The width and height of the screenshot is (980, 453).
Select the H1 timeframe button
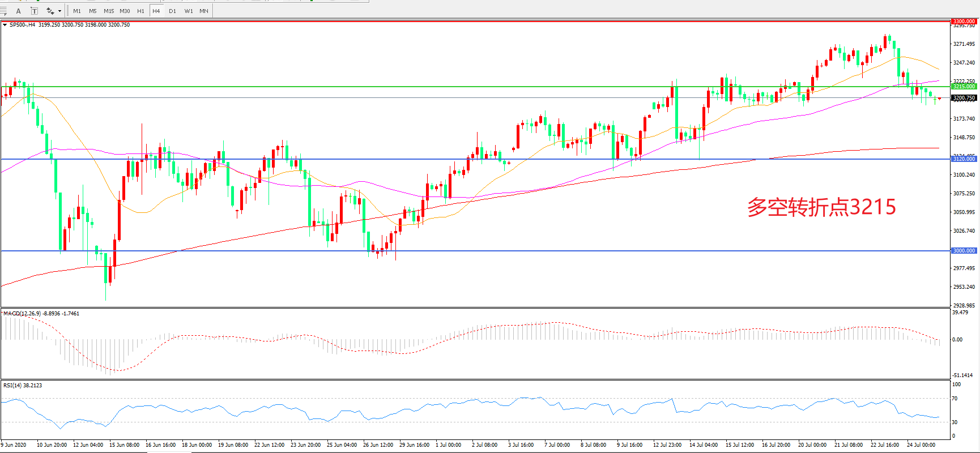[x=140, y=11]
